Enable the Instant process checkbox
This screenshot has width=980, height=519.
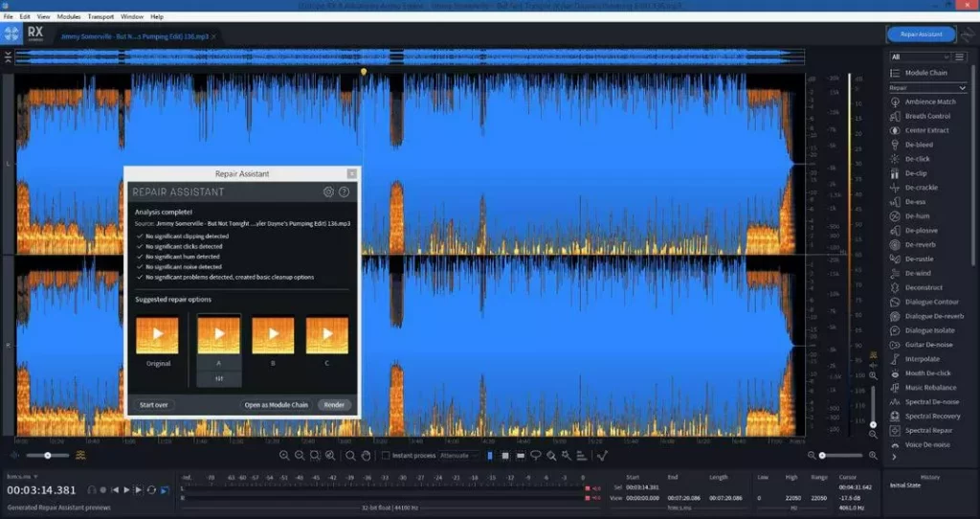point(386,456)
